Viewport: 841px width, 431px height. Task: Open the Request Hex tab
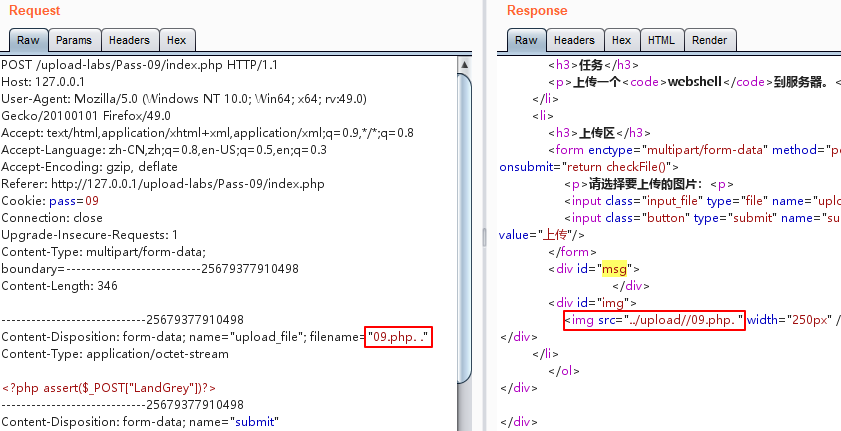coord(176,40)
